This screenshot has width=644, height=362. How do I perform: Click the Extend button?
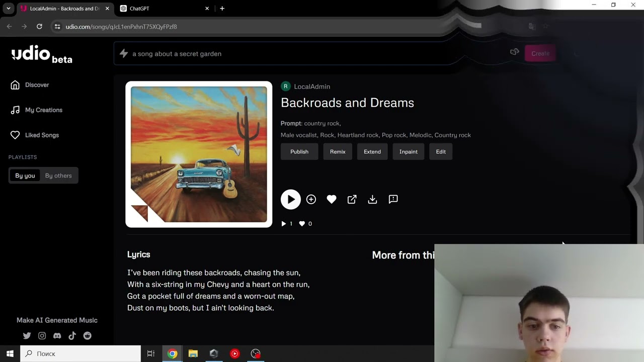click(372, 151)
